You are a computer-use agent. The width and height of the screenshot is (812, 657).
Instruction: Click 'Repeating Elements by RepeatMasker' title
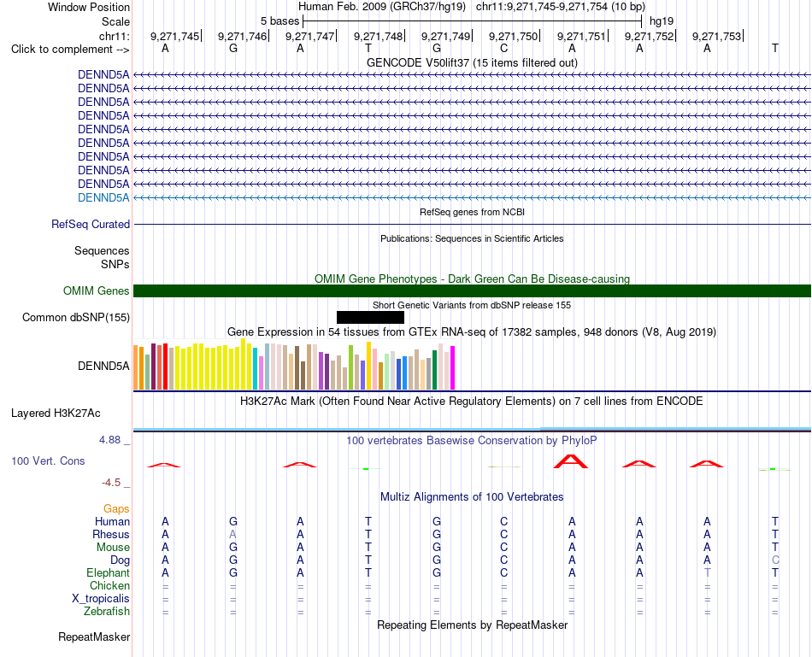[473, 625]
